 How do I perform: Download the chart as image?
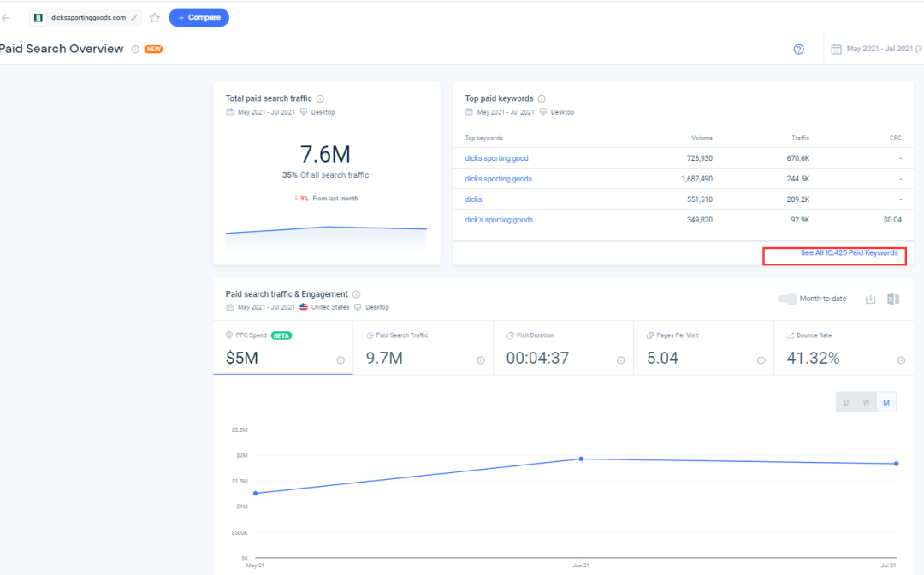tap(871, 299)
